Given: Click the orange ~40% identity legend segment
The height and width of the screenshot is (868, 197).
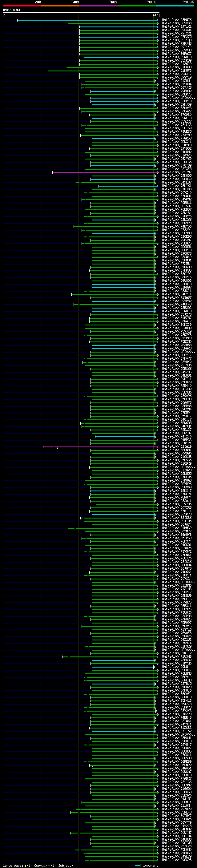Looking at the screenshot, I should (x=60, y=6).
